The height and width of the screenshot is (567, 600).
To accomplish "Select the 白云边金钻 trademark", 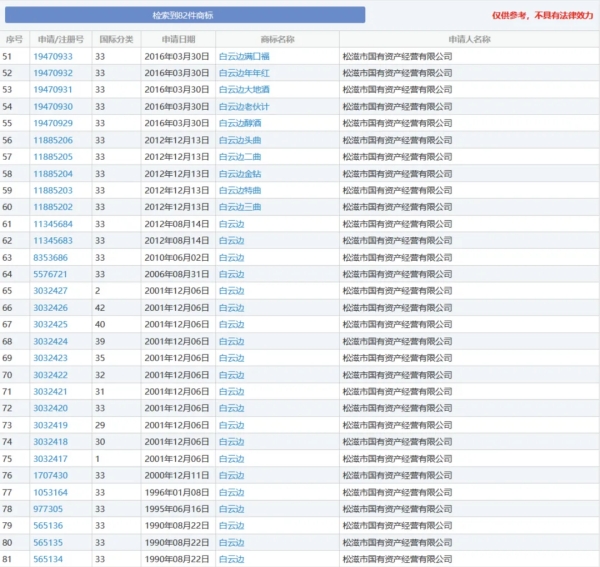I will tap(241, 173).
